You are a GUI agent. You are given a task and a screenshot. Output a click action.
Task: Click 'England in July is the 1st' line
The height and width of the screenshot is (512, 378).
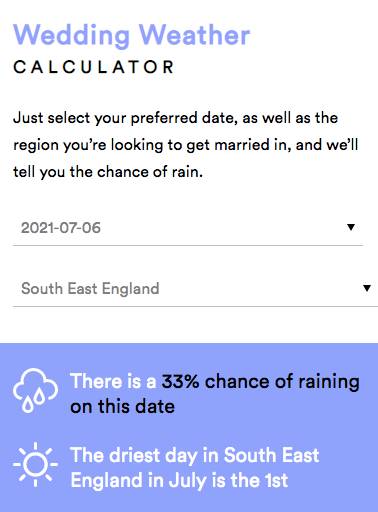pos(179,481)
